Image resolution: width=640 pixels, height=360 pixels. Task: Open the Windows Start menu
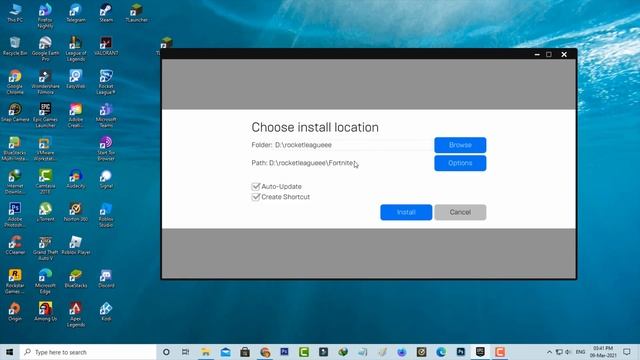(10, 352)
